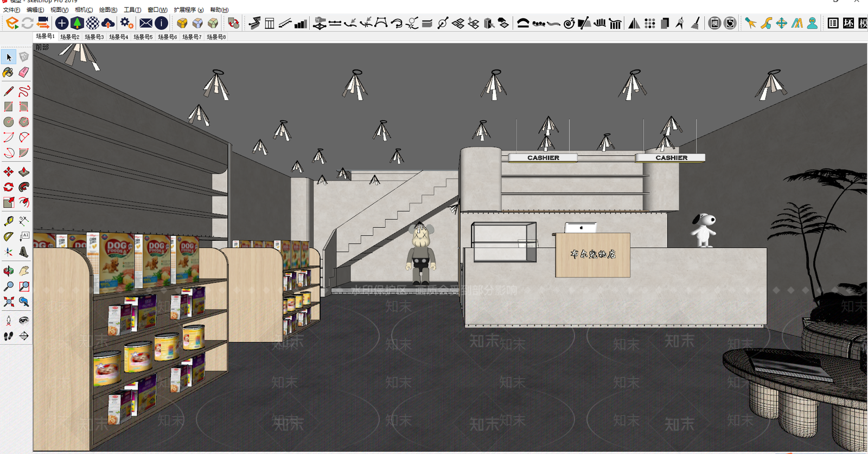Open the 帮助(H) menu
Viewport: 868px width, 454px height.
(219, 10)
